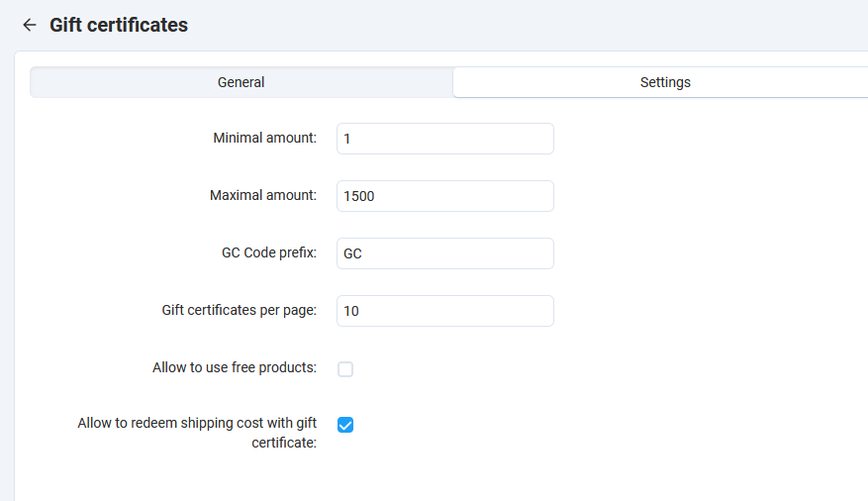Click the Gift certificates page title
The width and height of the screenshot is (868, 501).
coord(119,25)
